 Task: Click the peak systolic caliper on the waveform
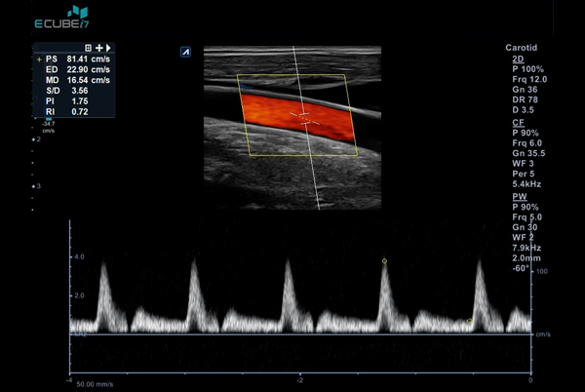(384, 261)
